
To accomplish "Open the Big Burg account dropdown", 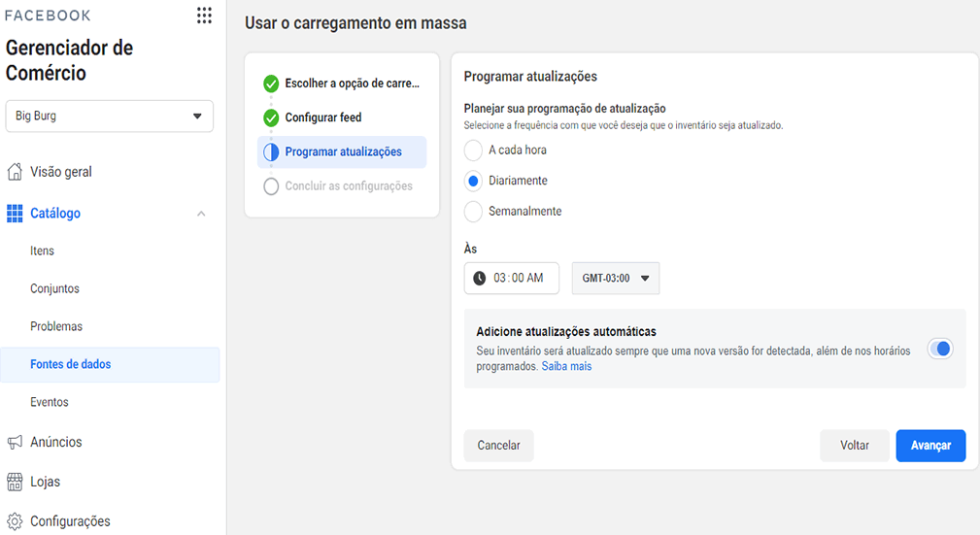I will click(110, 117).
